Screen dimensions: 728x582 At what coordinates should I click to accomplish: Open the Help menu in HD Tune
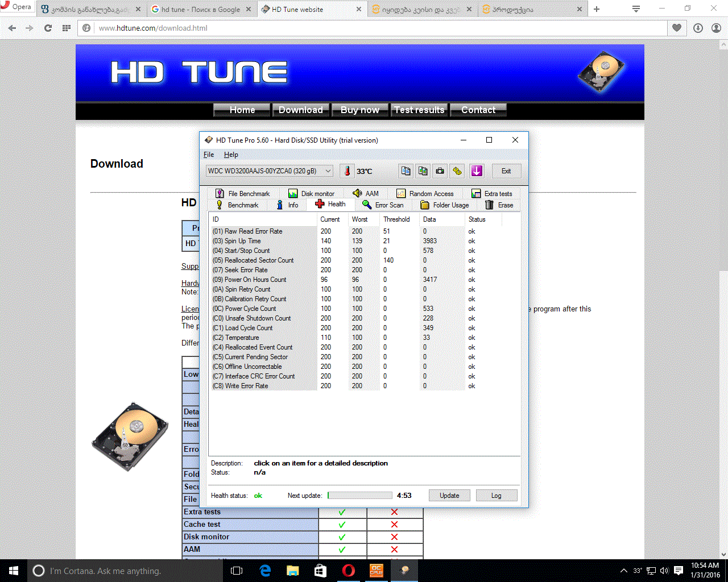[x=231, y=155]
